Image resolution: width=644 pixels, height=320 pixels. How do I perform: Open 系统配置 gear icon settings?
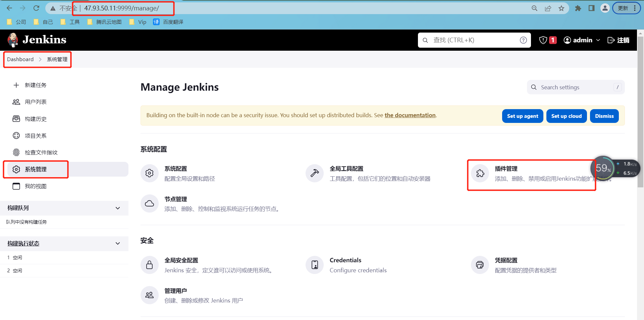tap(150, 173)
